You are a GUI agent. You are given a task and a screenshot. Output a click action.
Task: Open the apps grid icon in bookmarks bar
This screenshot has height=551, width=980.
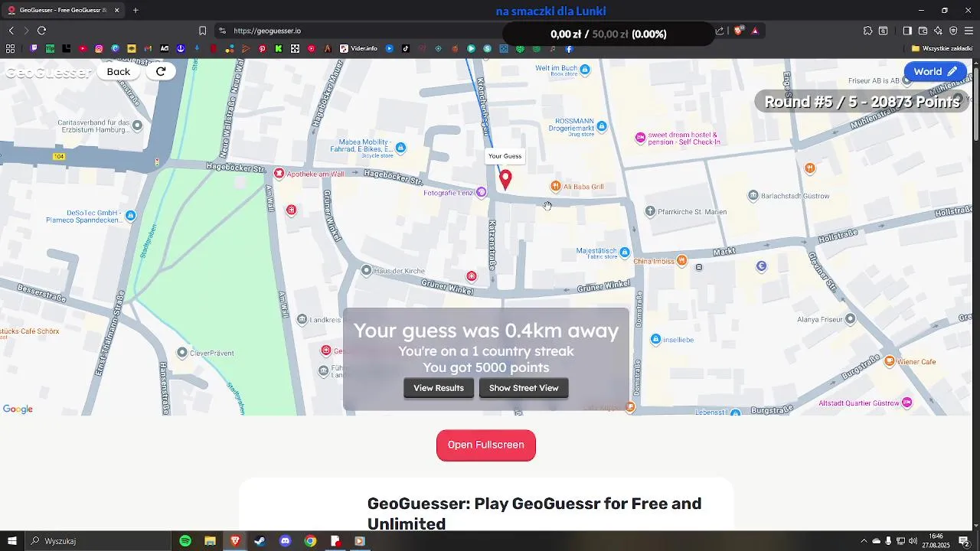point(11,48)
